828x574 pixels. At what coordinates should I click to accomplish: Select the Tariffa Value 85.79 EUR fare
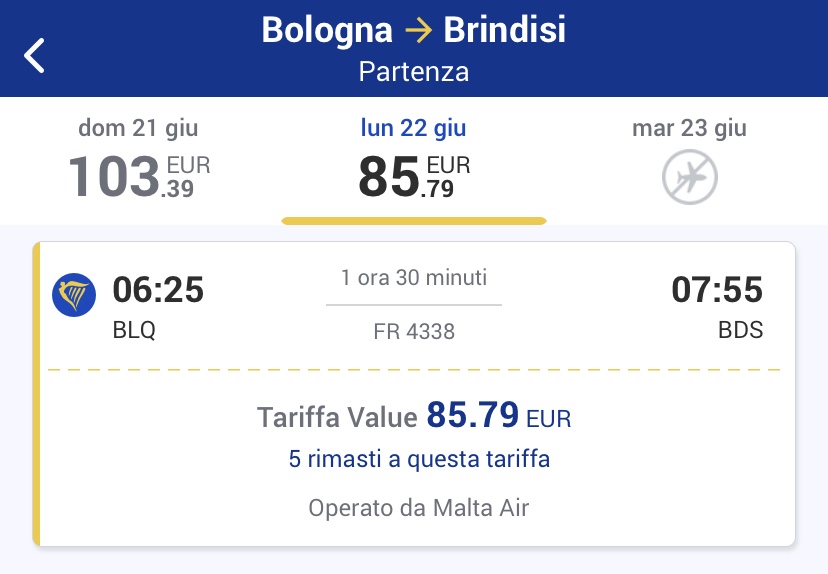tap(414, 415)
